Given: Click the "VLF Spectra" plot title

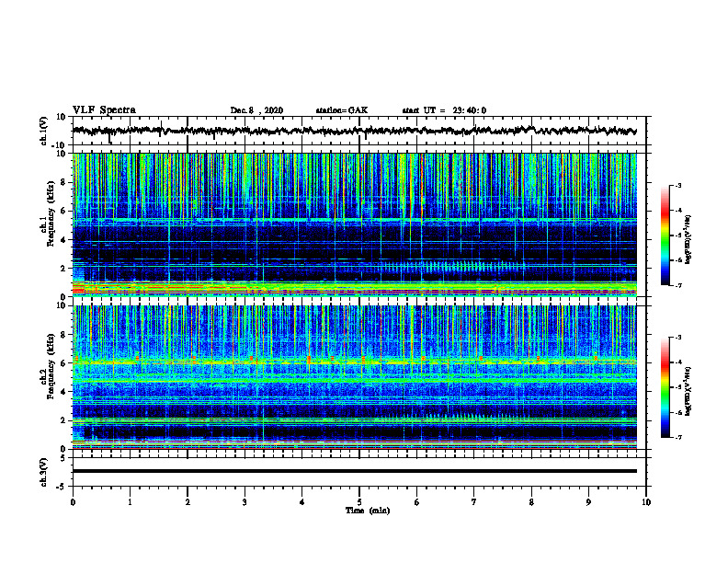Looking at the screenshot, I should click(104, 110).
